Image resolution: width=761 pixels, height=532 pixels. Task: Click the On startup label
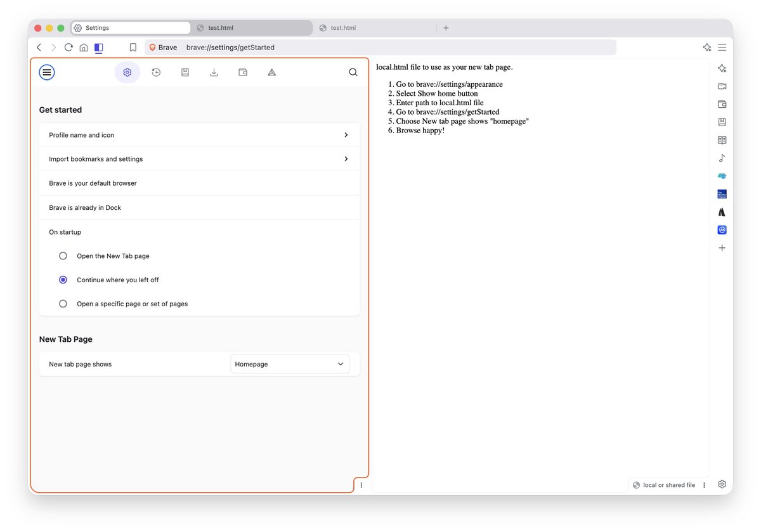coord(65,232)
